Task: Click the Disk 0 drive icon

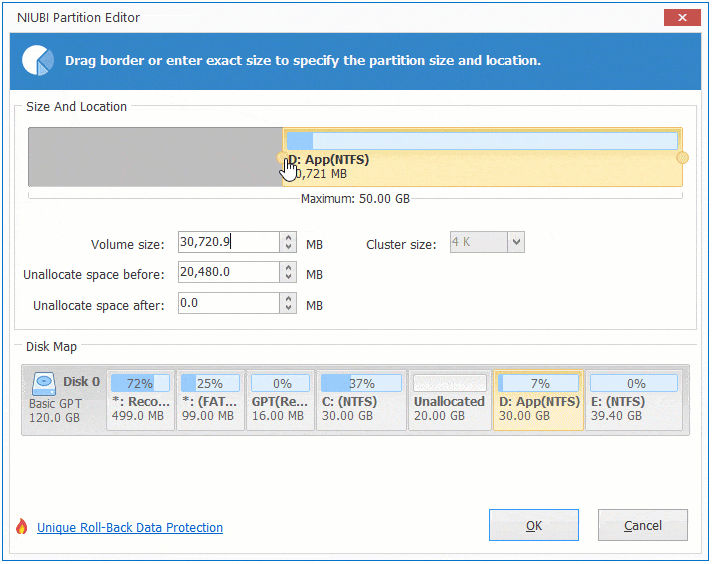Action: (x=45, y=383)
